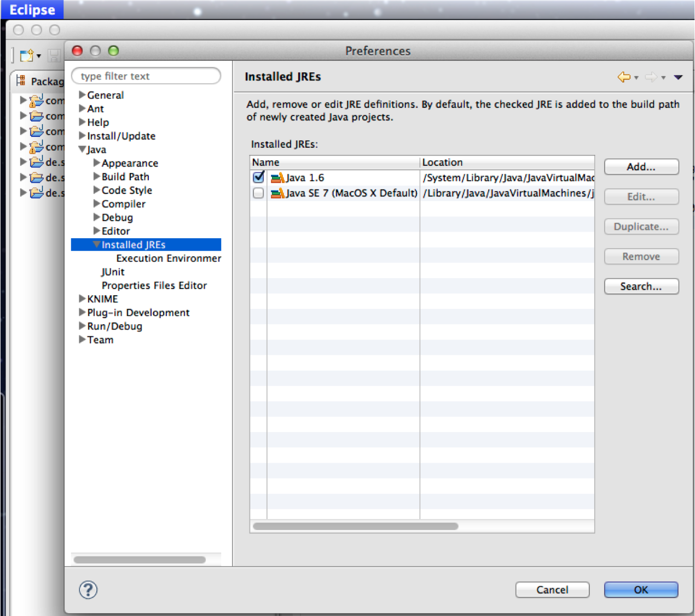
Task: Click the horizontal scrollbar under JRE table
Action: point(356,526)
